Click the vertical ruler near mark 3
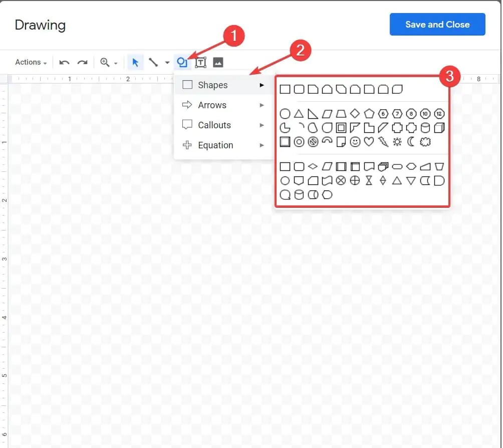This screenshot has height=448, width=503. [x=4, y=259]
